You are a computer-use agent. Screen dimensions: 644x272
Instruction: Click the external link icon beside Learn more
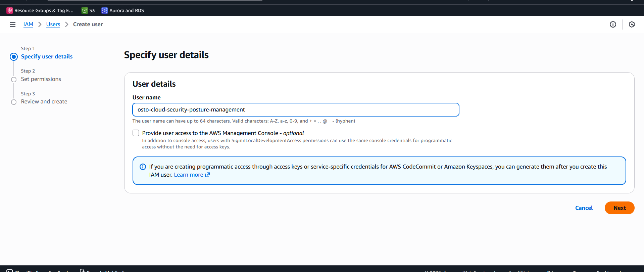tap(208, 175)
